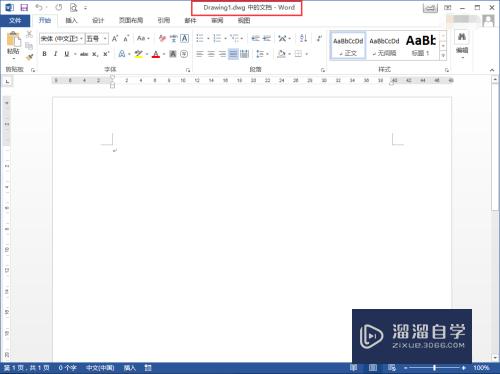Decrease the paragraph indent
This screenshot has width=500, height=374.
255,39
